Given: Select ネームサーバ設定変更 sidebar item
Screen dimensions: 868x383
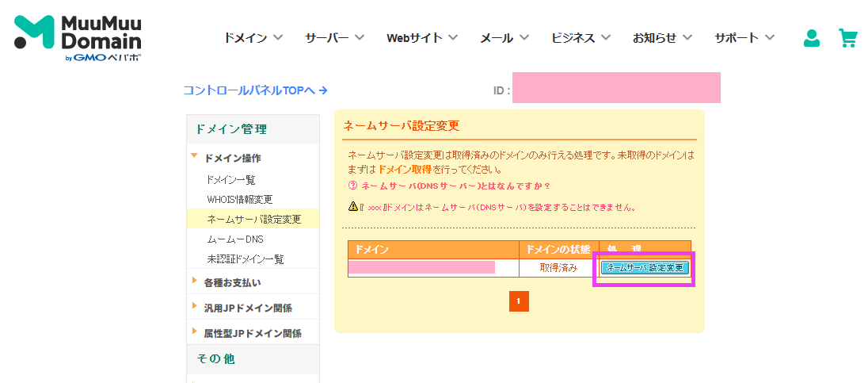Looking at the screenshot, I should [253, 219].
